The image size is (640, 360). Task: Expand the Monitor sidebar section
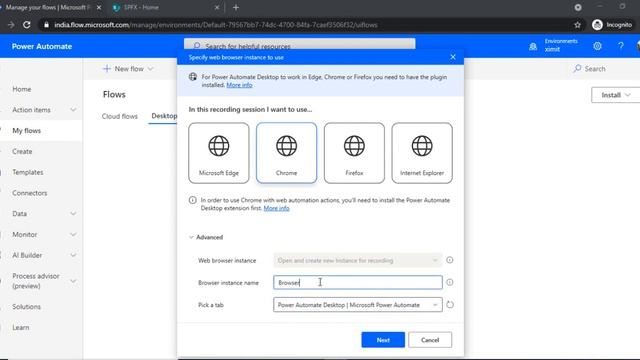coord(73,234)
